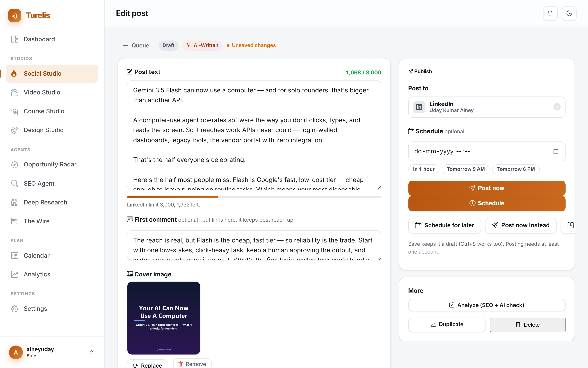The height and width of the screenshot is (368, 588).
Task: Click into the First comment text area
Action: coord(254,245)
